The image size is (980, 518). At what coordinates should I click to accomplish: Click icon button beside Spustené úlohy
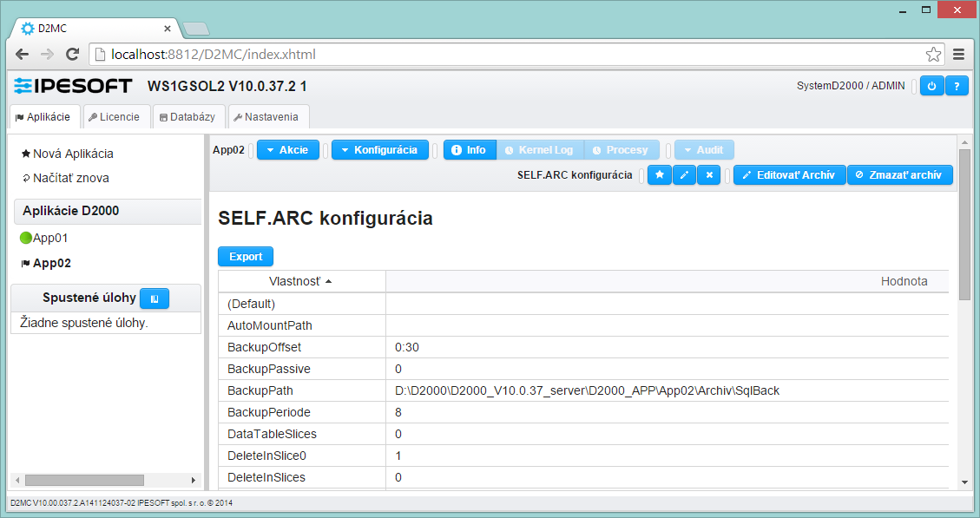pos(155,298)
